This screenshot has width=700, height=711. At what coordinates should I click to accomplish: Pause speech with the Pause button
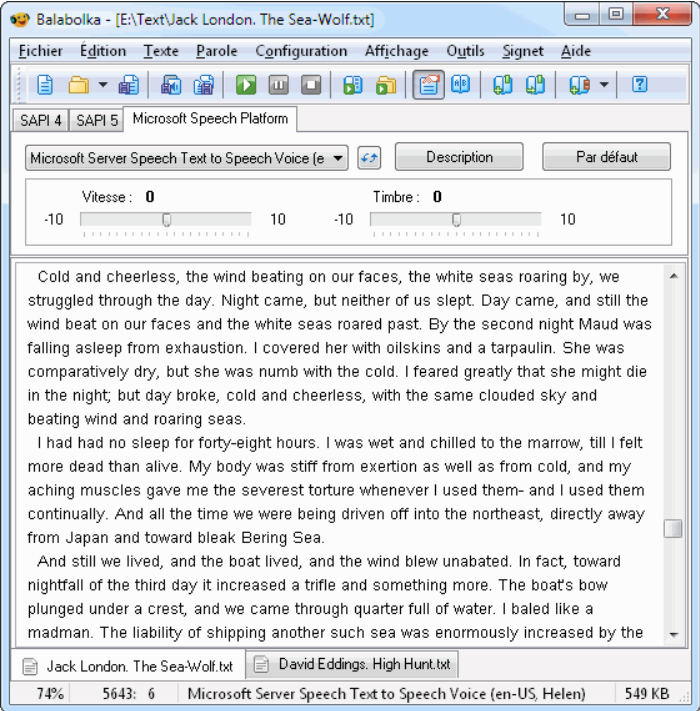[x=278, y=86]
